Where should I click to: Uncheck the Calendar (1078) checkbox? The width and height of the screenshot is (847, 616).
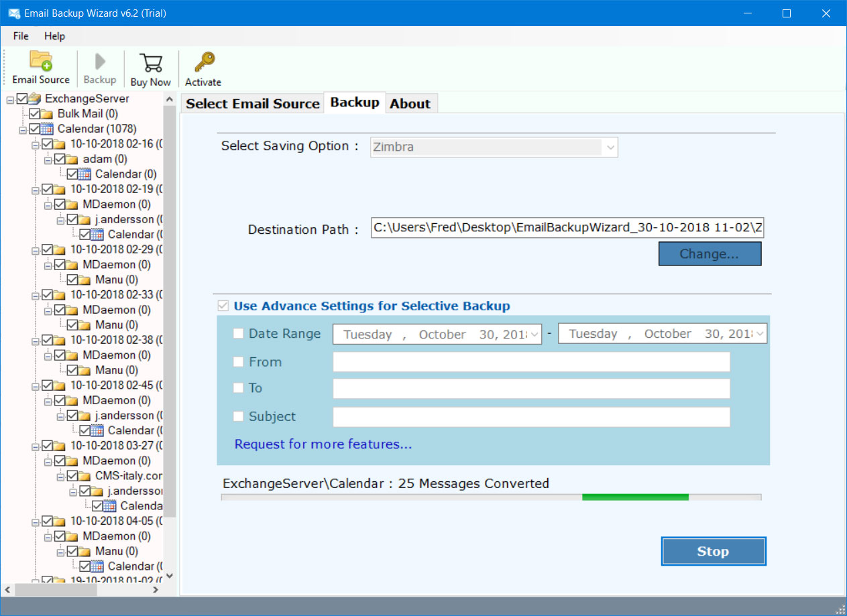click(x=34, y=129)
